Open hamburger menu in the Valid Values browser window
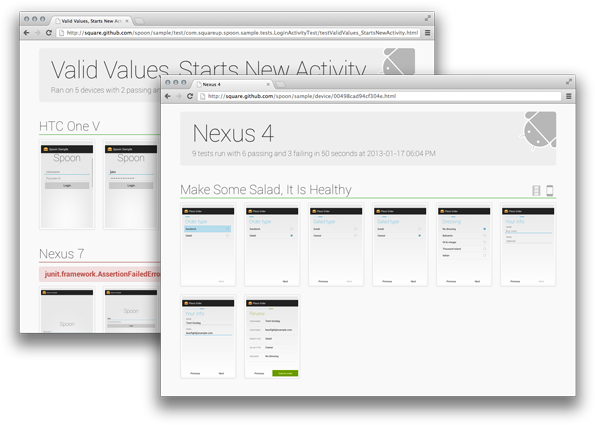The width and height of the screenshot is (595, 425). click(x=427, y=33)
